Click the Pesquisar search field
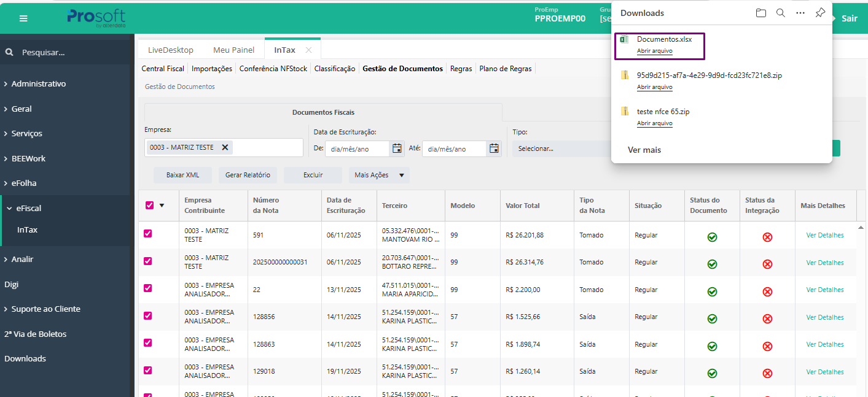 [61, 53]
